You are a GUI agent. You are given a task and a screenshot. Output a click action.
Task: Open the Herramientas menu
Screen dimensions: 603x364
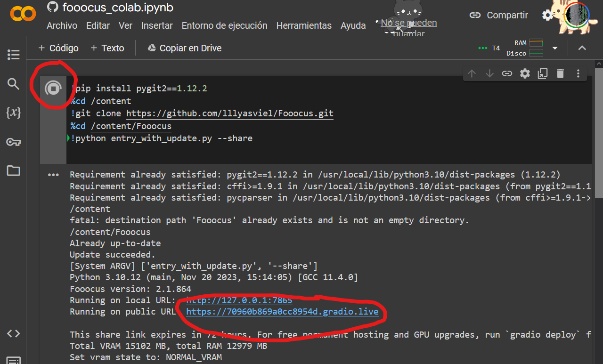(x=304, y=25)
